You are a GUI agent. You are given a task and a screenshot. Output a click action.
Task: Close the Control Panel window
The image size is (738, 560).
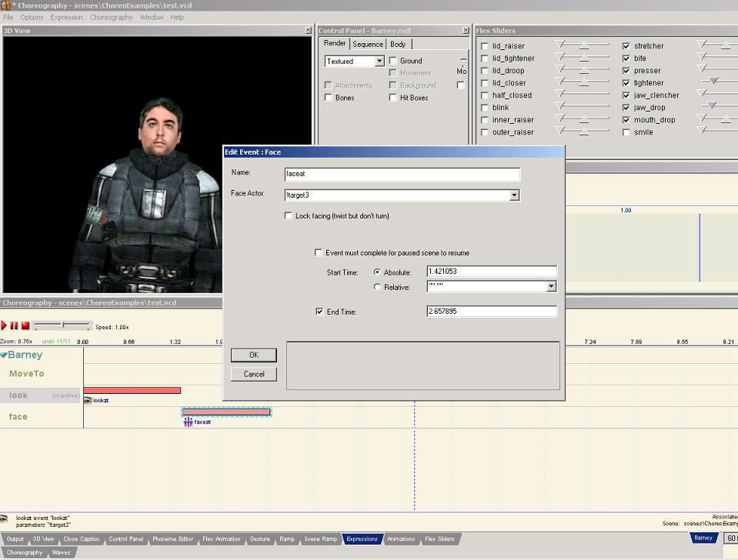point(466,30)
